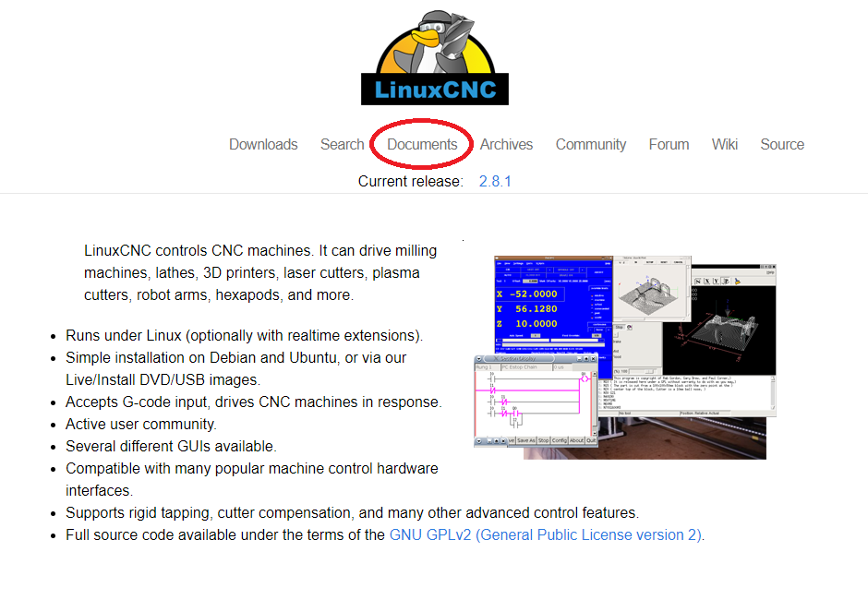Open the Search menu item
The image size is (868, 612).
pos(342,144)
